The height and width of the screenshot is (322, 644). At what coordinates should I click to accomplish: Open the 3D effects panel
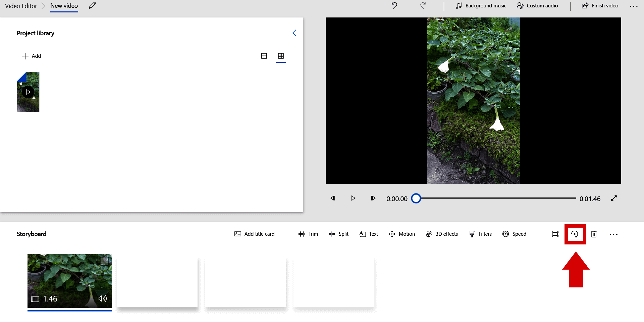click(442, 234)
